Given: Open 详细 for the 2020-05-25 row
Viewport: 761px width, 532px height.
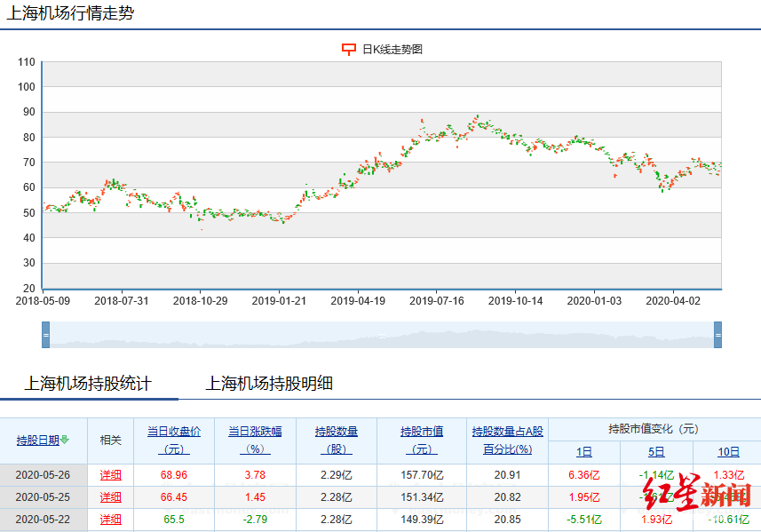Looking at the screenshot, I should coord(110,497).
